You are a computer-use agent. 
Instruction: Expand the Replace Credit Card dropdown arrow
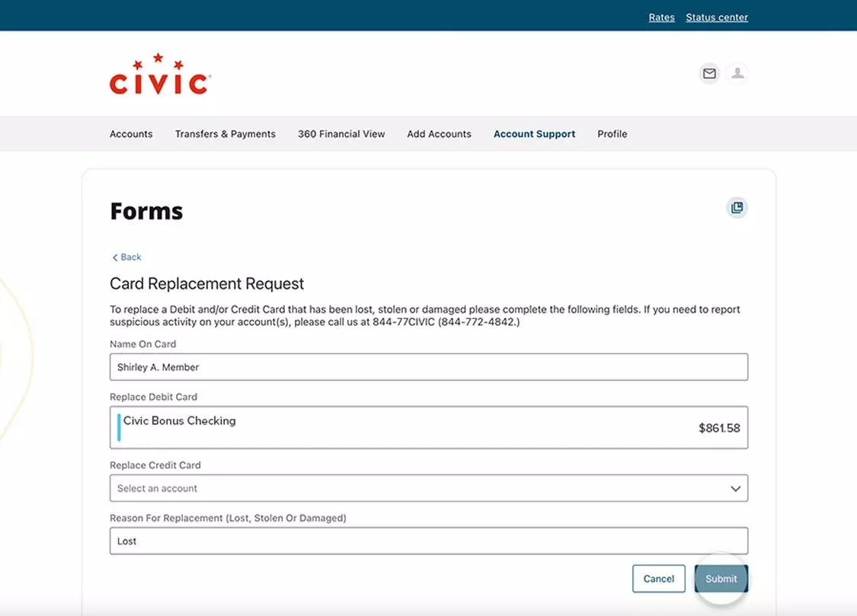pos(735,489)
